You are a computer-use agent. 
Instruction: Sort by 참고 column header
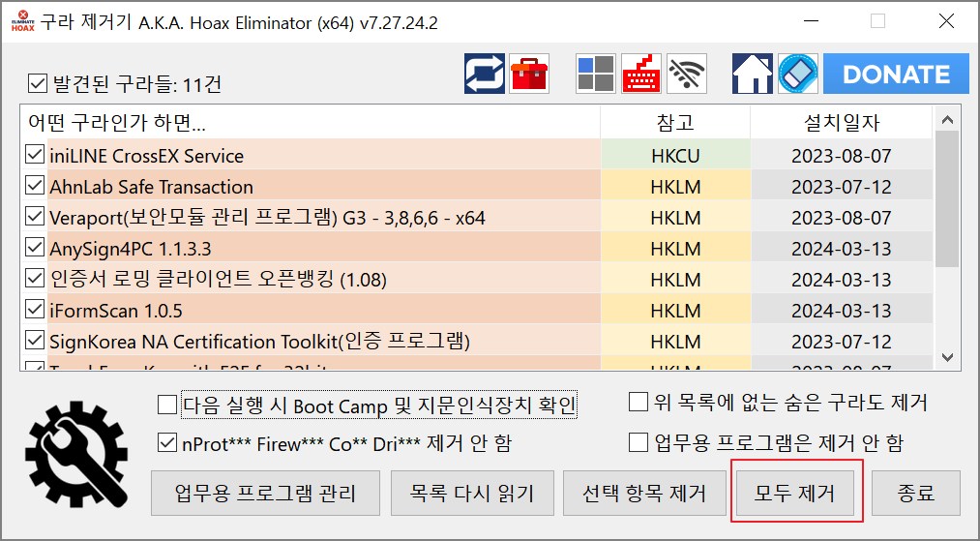(x=675, y=123)
